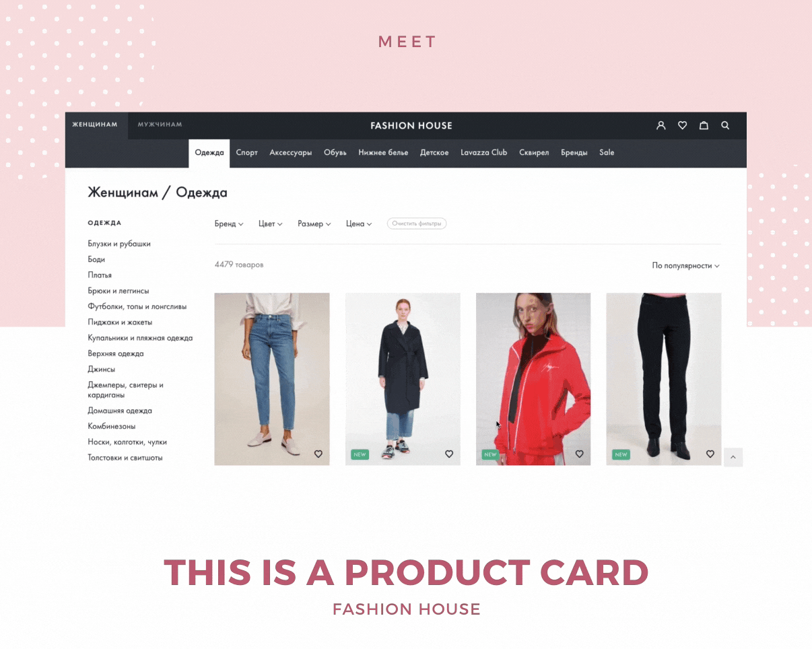Expand the Цвет filter dropdown
Viewport: 812px width, 649px height.
271,224
